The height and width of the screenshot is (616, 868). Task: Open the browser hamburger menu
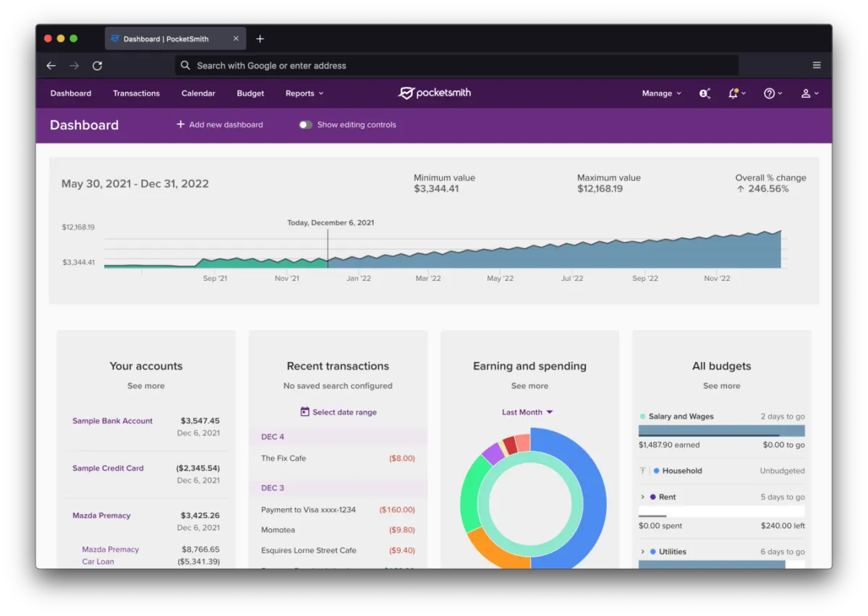click(817, 65)
